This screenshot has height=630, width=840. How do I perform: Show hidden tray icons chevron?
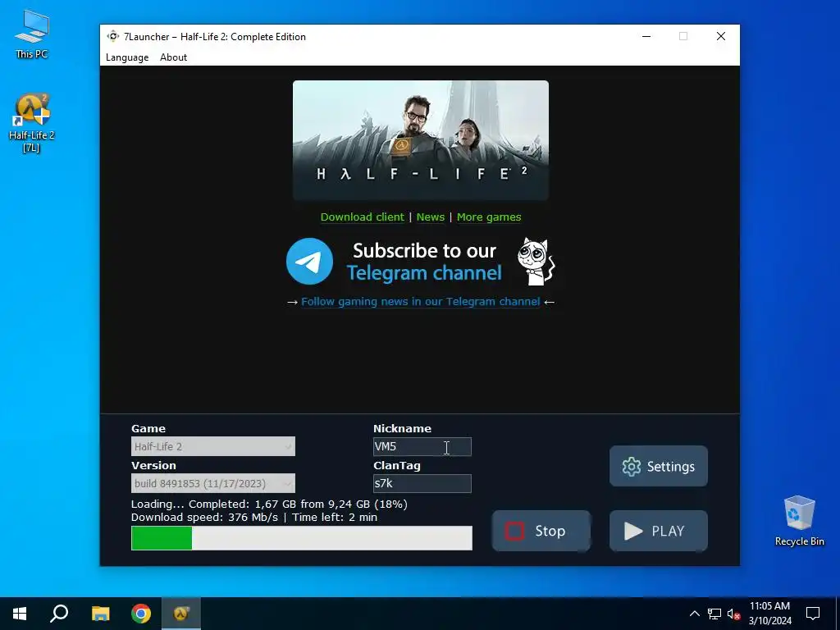[x=694, y=614]
